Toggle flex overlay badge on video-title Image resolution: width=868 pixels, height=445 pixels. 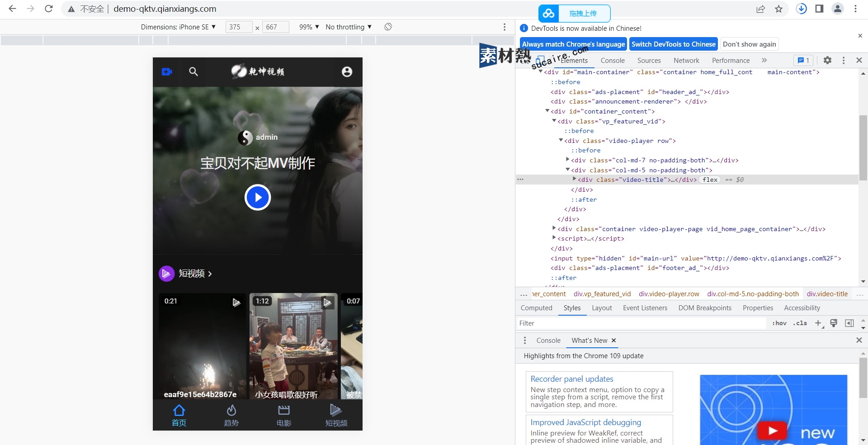[x=710, y=180]
